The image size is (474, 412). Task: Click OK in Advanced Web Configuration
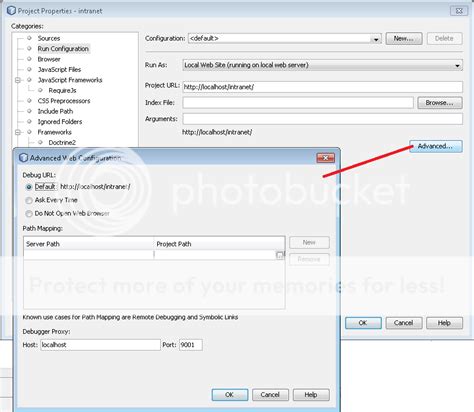pos(230,395)
